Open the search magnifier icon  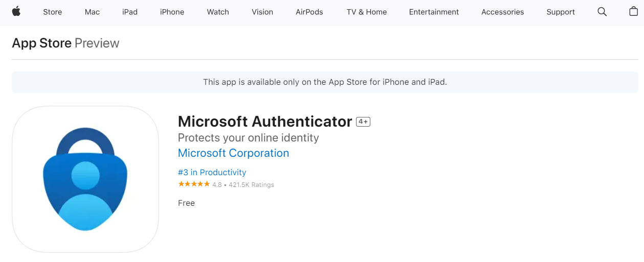[602, 12]
